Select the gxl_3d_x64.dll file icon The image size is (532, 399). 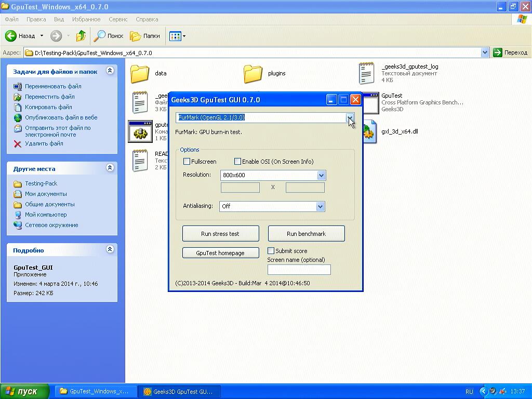(x=369, y=132)
